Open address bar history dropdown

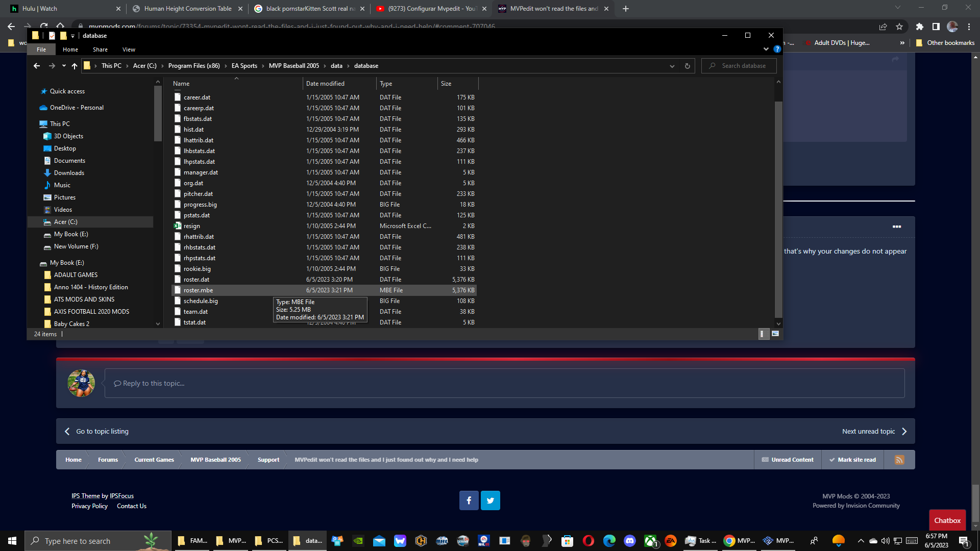tap(672, 66)
